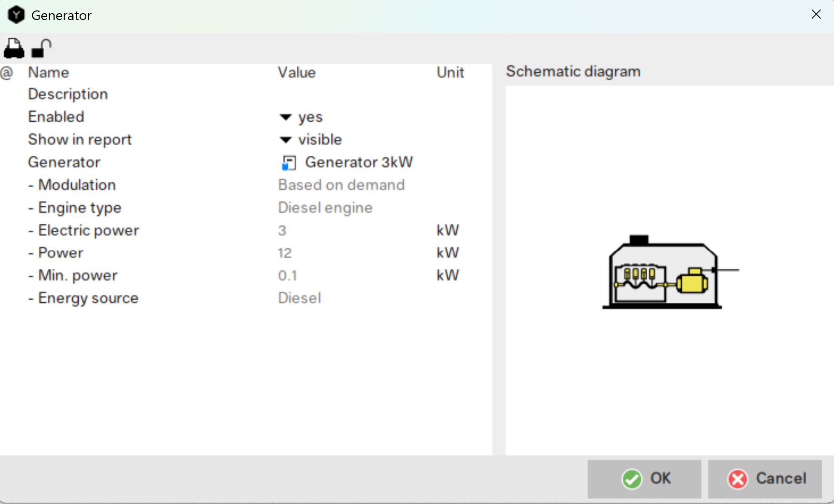Click the Polysun logo in the title bar

point(16,15)
